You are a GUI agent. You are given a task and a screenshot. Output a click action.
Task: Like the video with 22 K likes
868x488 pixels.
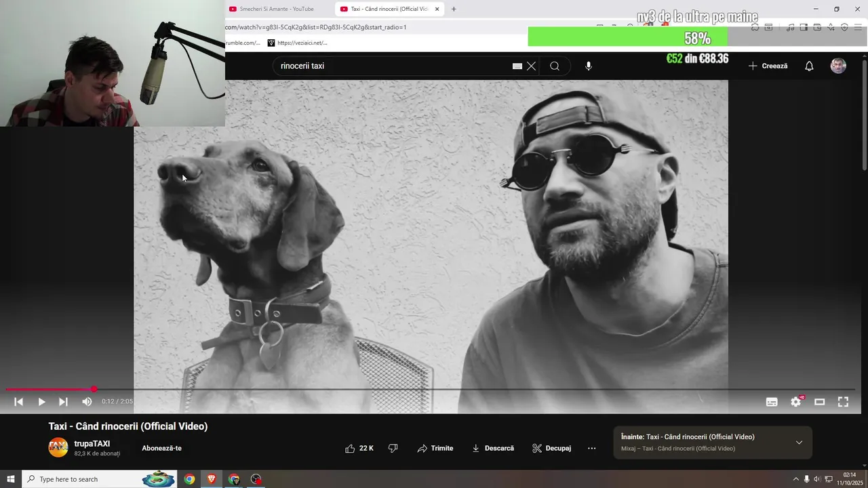(359, 448)
